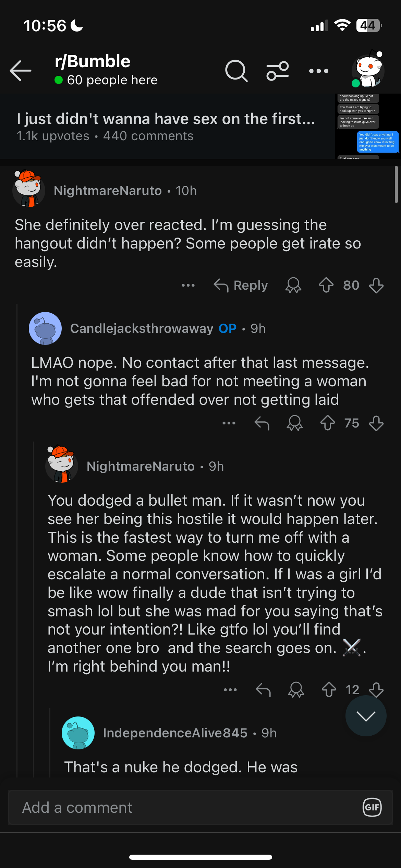This screenshot has height=868, width=401.
Task: Open comment sort and filter options
Action: coord(278,71)
